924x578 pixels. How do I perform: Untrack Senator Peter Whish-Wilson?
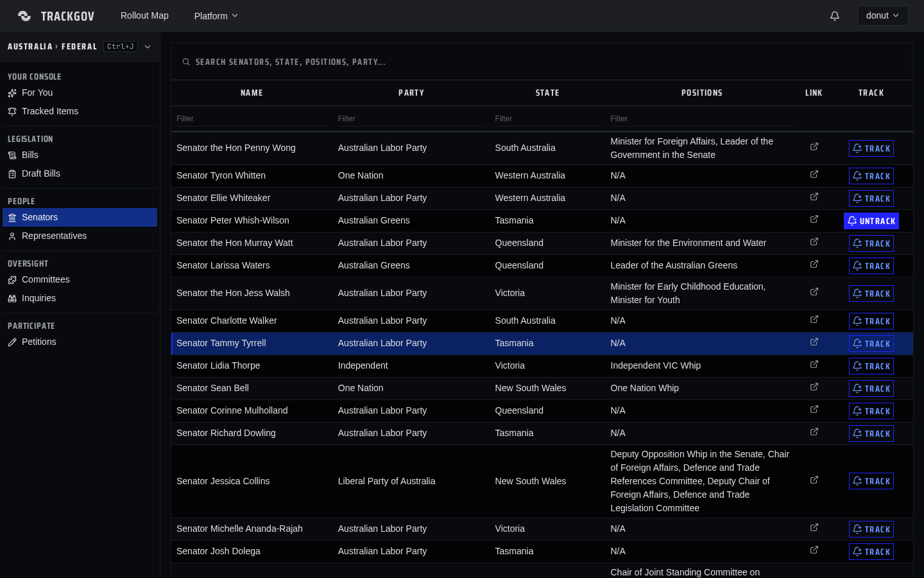pyautogui.click(x=871, y=221)
